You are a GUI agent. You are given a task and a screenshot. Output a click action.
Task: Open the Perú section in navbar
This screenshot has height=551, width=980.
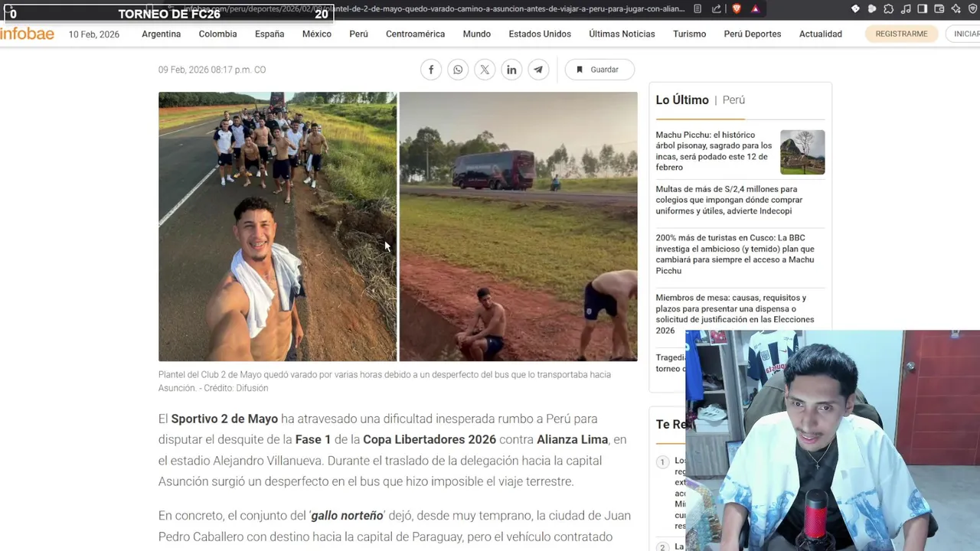[x=358, y=34]
